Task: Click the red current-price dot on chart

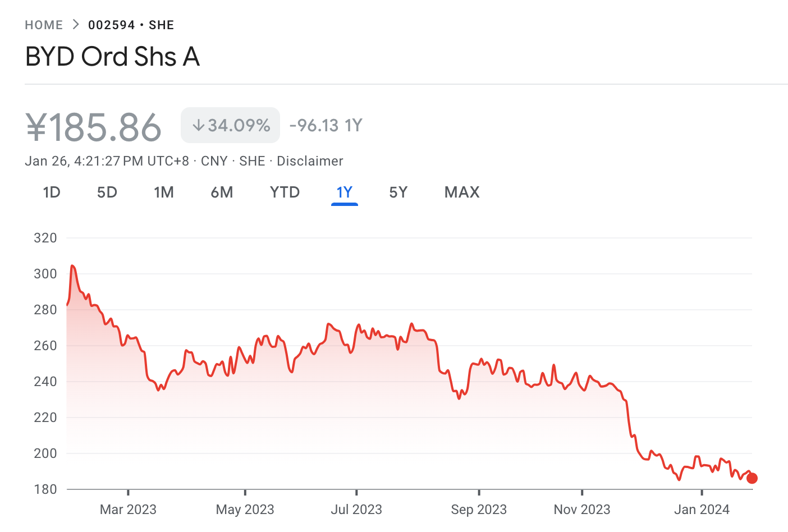Action: coord(752,478)
